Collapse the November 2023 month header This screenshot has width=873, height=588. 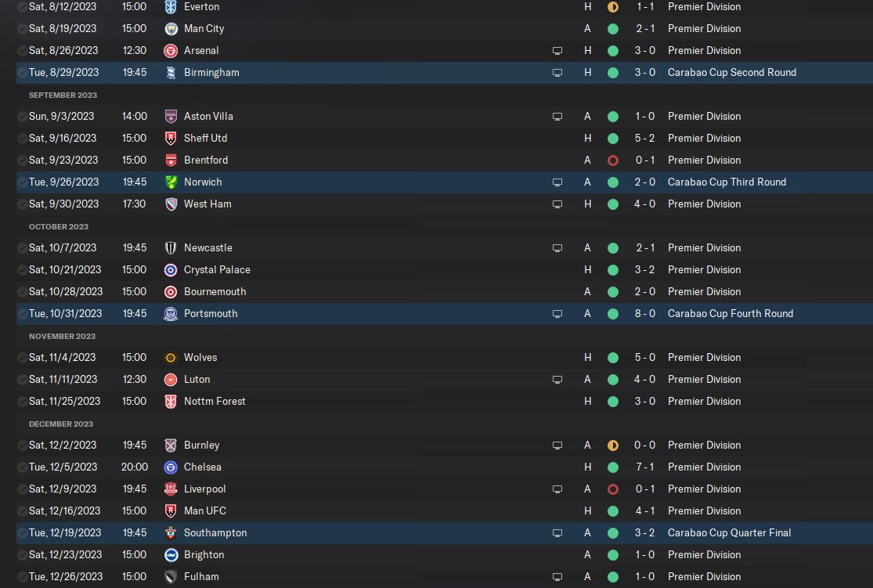(x=62, y=336)
